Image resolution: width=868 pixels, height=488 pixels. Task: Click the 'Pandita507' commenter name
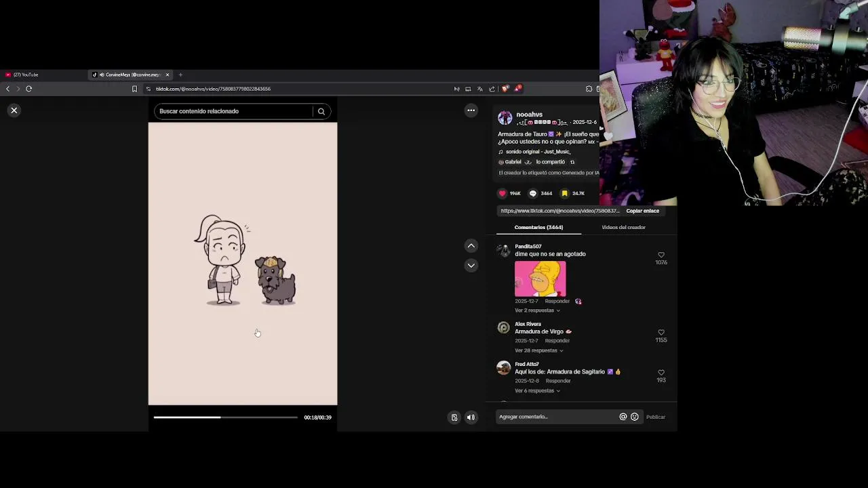[x=528, y=247]
